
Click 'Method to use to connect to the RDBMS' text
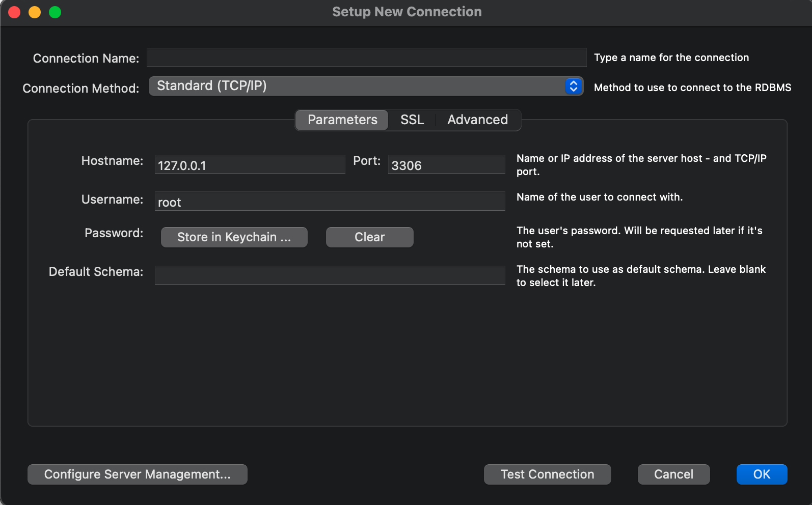[693, 88]
